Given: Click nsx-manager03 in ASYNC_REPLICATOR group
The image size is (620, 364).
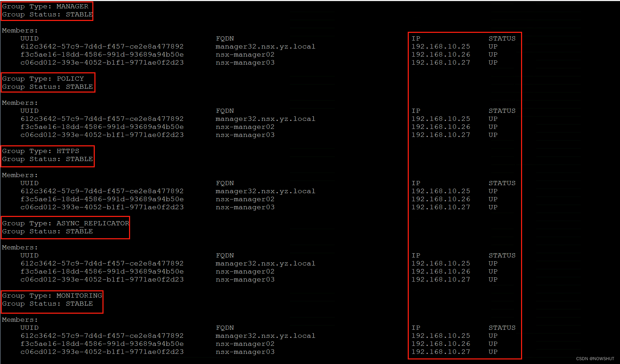Looking at the screenshot, I should click(x=245, y=279).
